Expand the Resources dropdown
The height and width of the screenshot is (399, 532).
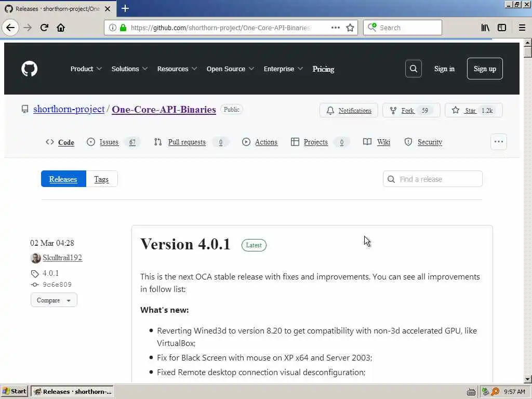point(177,69)
